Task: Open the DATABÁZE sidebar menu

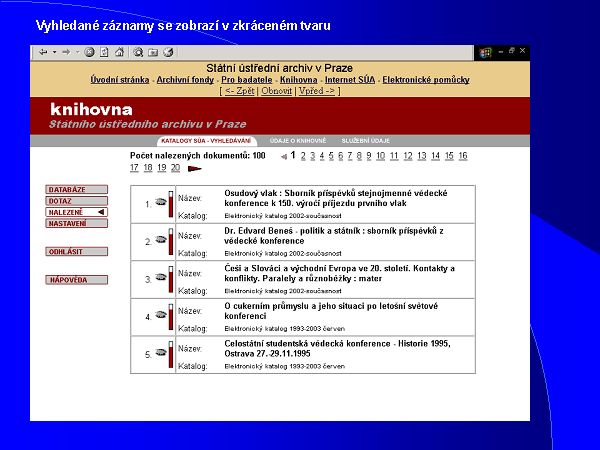Action: point(68,189)
